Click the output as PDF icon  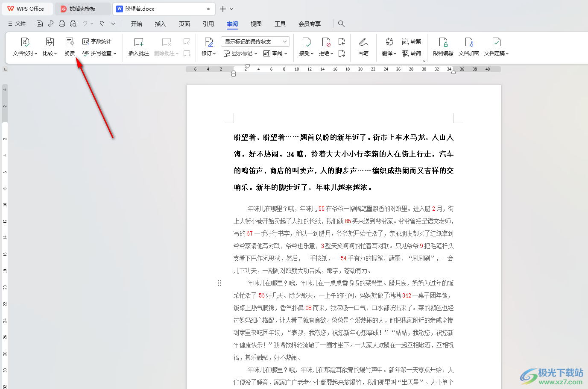coord(51,24)
